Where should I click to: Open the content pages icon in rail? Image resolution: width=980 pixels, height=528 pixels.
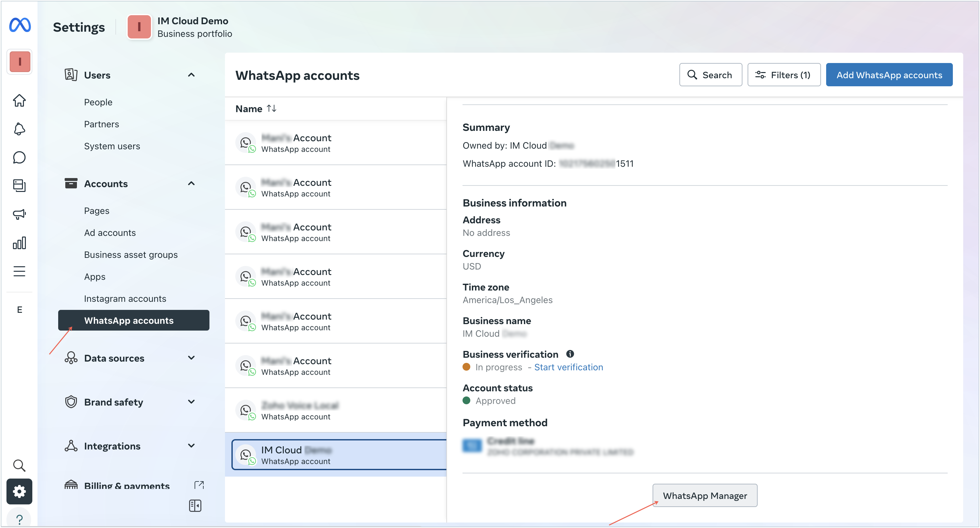pos(19,185)
